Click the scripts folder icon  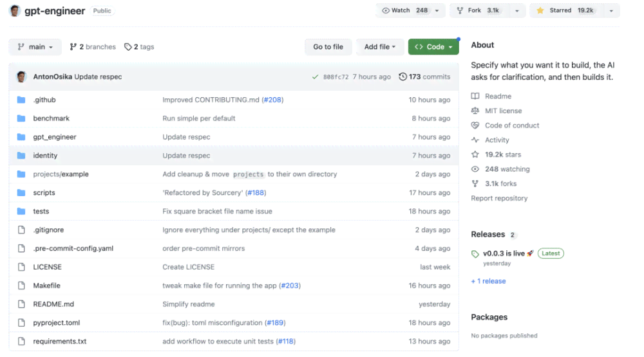click(x=21, y=192)
